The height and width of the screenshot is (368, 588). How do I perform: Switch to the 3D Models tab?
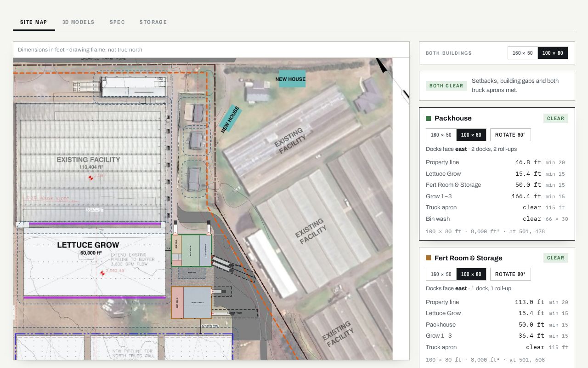[79, 22]
